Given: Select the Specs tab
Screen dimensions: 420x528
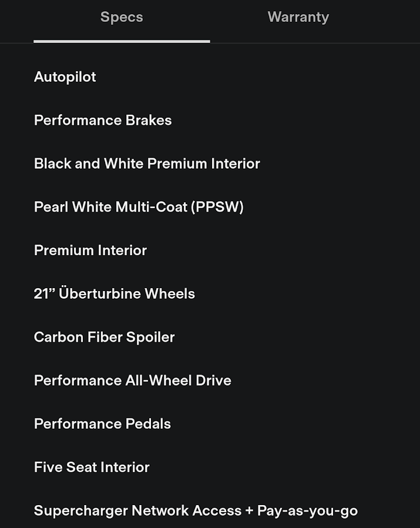Looking at the screenshot, I should point(122,18).
